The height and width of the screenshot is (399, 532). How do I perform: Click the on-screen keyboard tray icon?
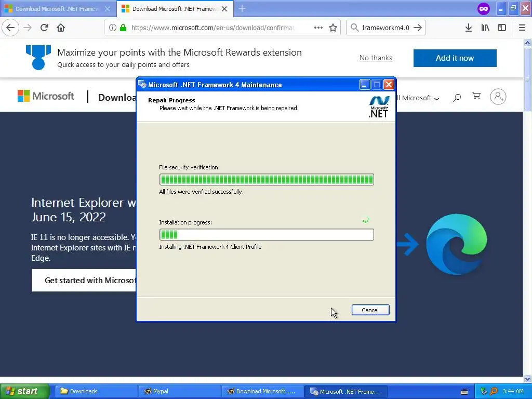(x=464, y=392)
